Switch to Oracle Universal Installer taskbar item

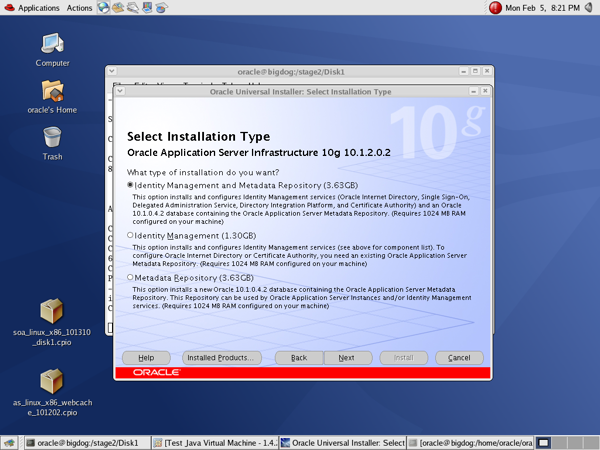click(342, 443)
